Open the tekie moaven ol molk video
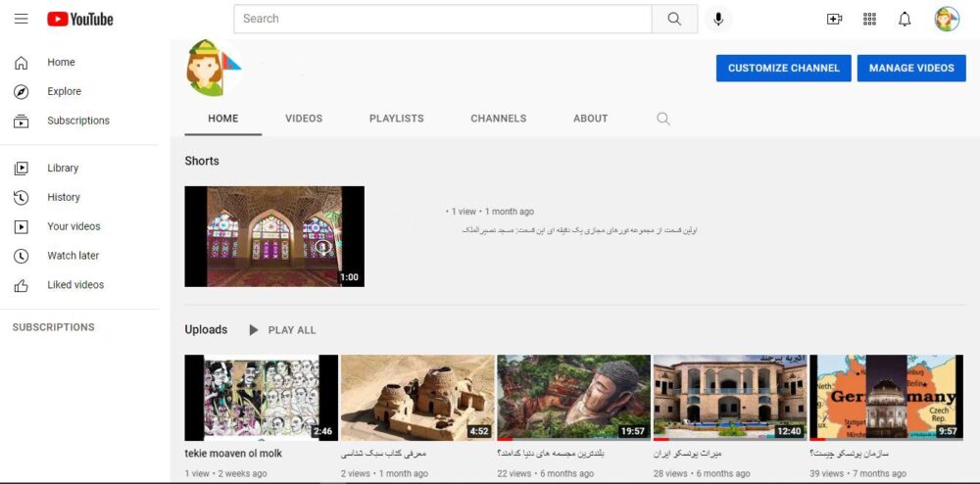 (261, 398)
